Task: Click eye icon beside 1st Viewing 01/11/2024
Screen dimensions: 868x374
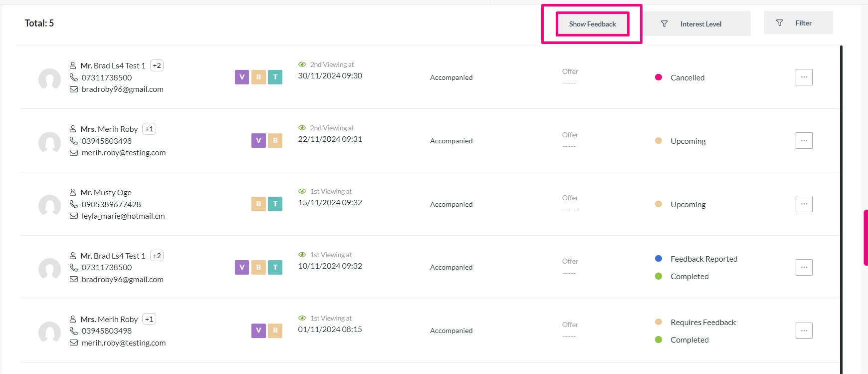Action: click(x=302, y=318)
